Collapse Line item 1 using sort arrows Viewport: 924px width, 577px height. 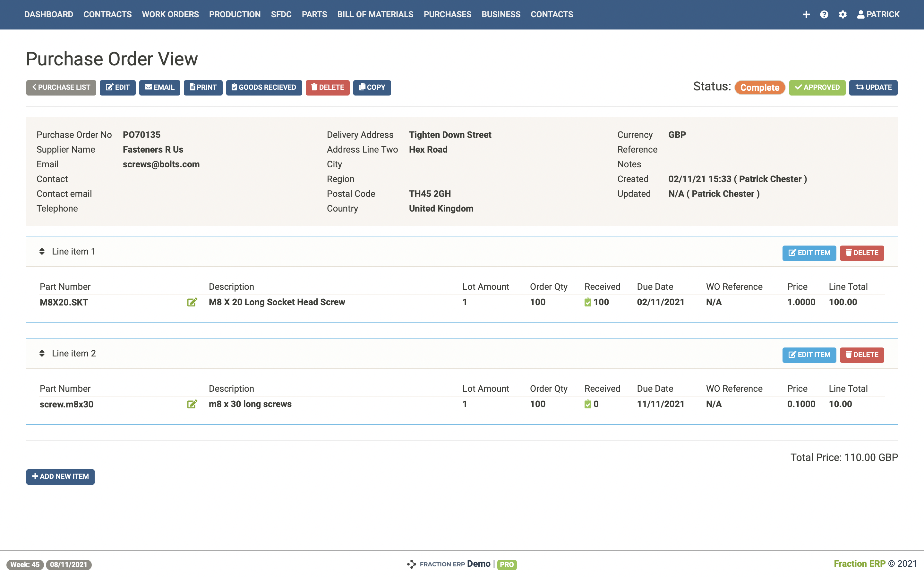pos(42,252)
